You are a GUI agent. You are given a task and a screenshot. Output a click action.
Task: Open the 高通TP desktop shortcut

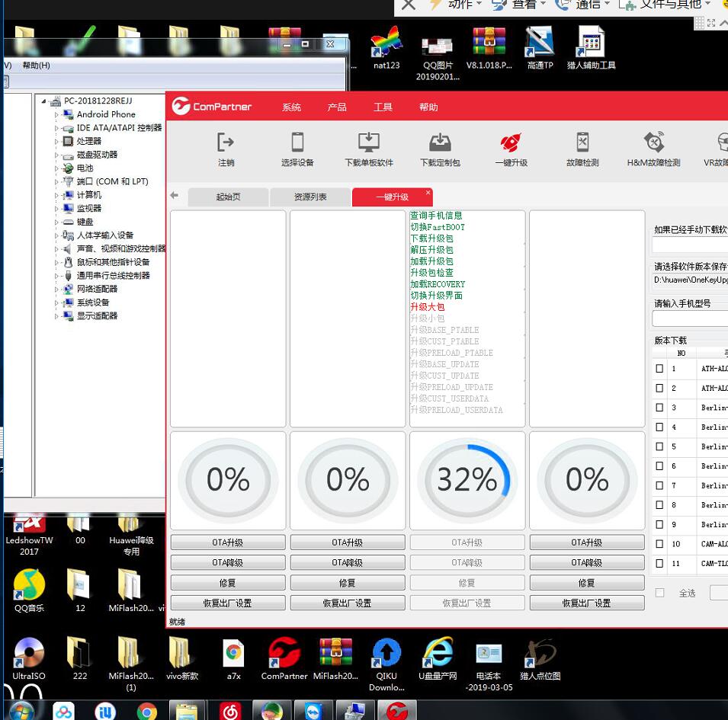click(540, 48)
